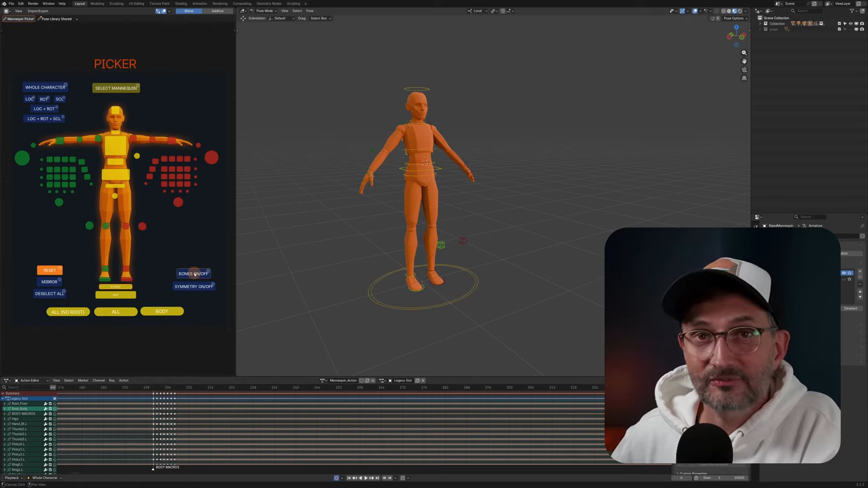Toggle Collection render camera icon in outliner

862,23
